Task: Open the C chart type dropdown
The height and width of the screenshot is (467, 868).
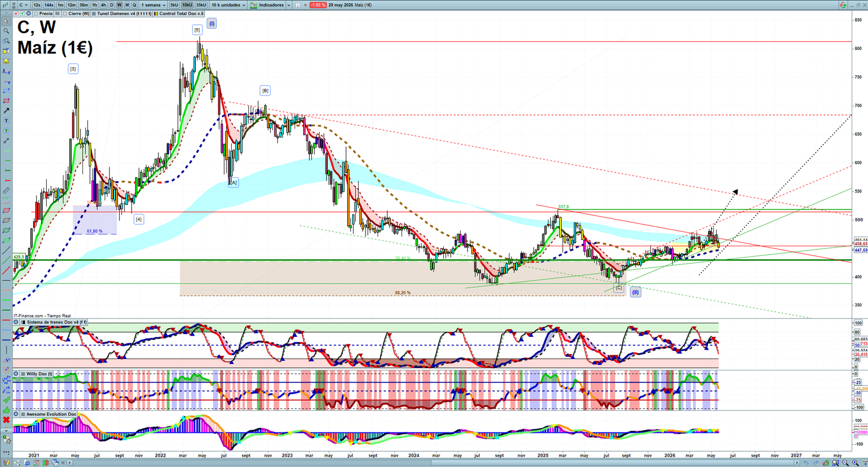Action: pyautogui.click(x=23, y=5)
